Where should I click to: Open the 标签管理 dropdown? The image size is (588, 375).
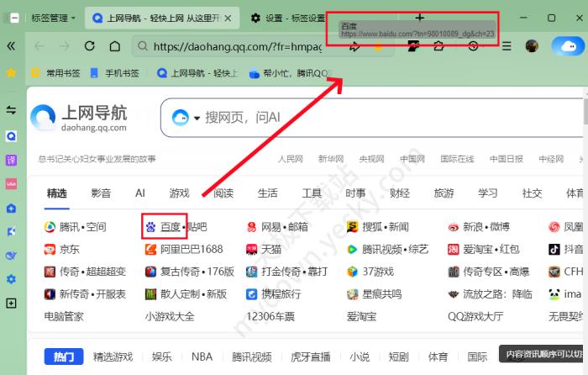pos(52,18)
